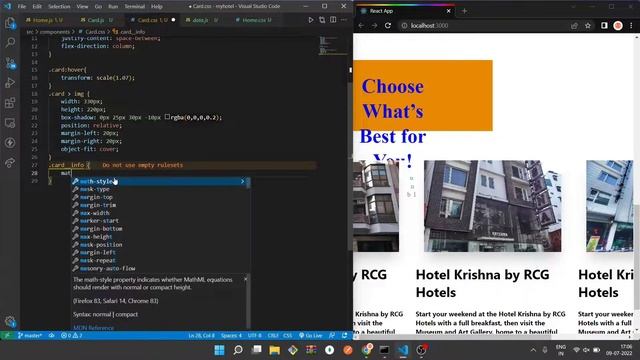Collapse suggestion details with chevron arrow
Screen dimensions: 640x360
[242, 181]
